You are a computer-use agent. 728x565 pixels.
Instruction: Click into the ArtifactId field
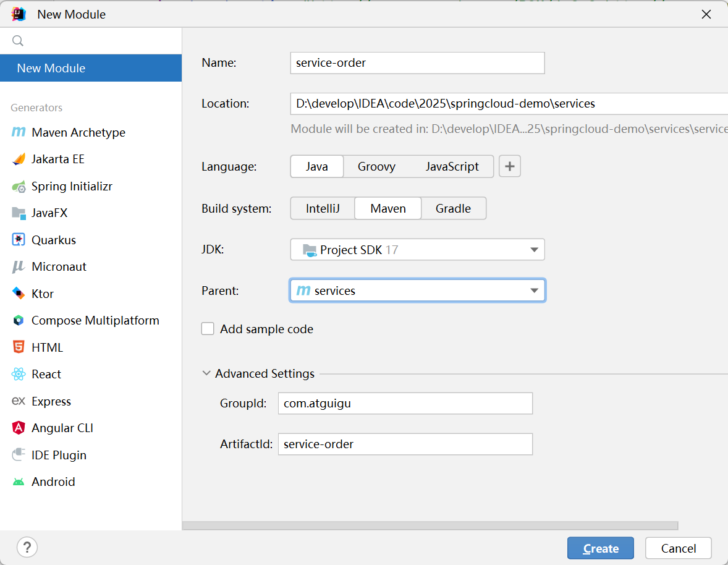tap(405, 444)
